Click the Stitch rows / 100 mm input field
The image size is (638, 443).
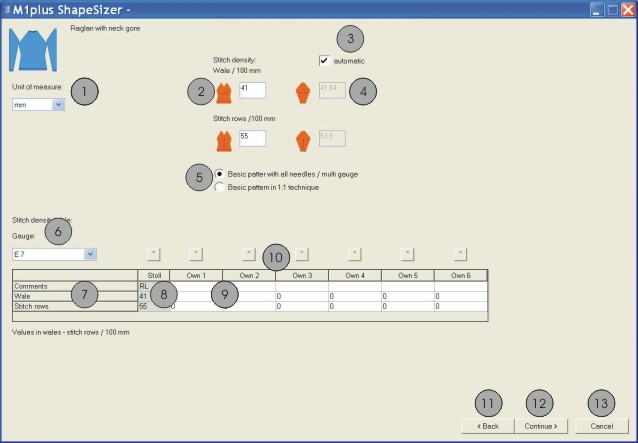[x=251, y=138]
